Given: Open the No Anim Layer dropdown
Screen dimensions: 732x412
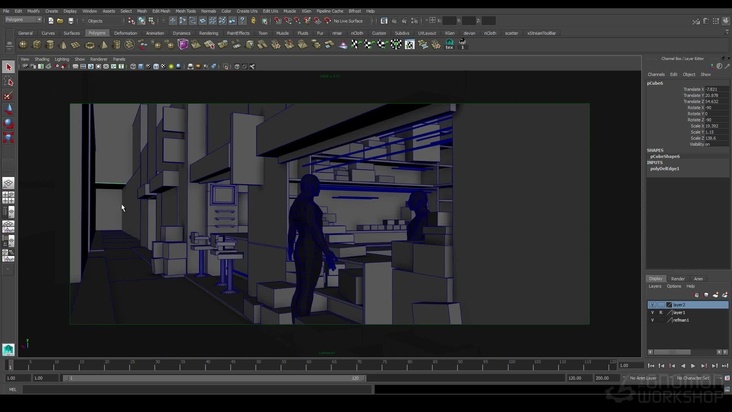Looking at the screenshot, I should [643, 378].
